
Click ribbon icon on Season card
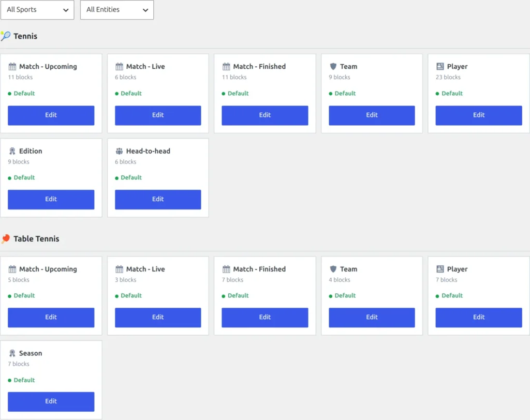click(x=12, y=353)
